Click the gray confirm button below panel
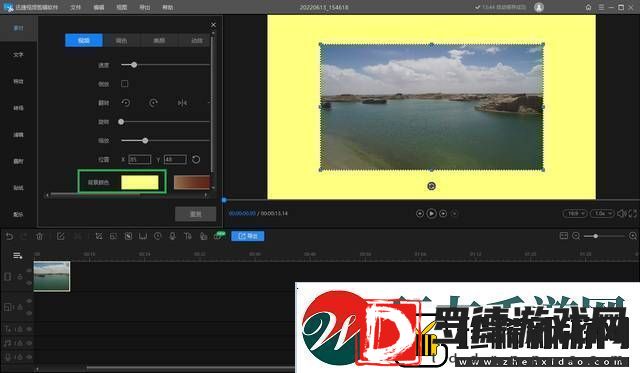This screenshot has width=640, height=373. tap(196, 214)
